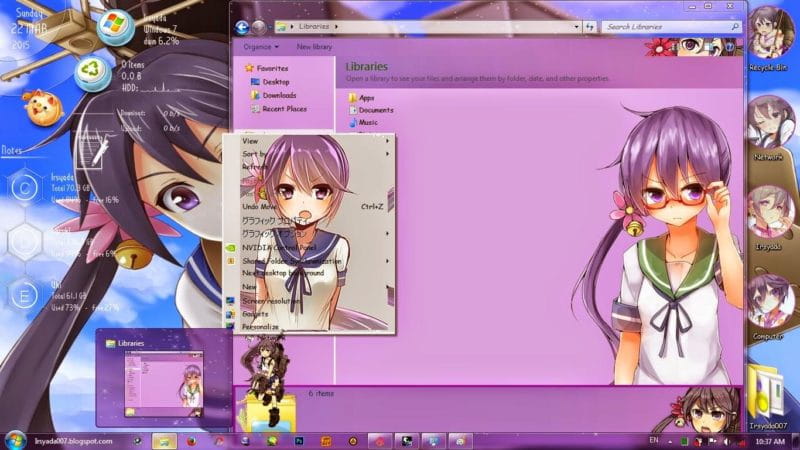Screen dimensions: 800x450
Task: Click the Refresh icon beside address bar
Action: point(590,27)
